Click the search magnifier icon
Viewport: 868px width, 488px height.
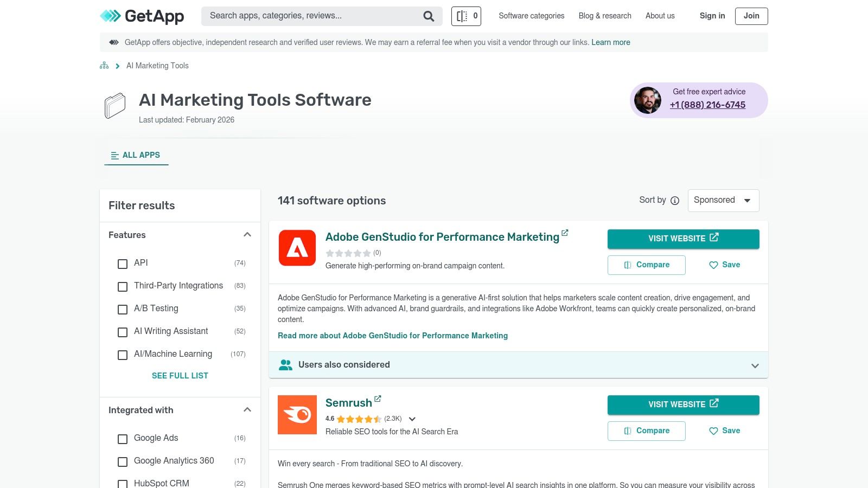(429, 16)
